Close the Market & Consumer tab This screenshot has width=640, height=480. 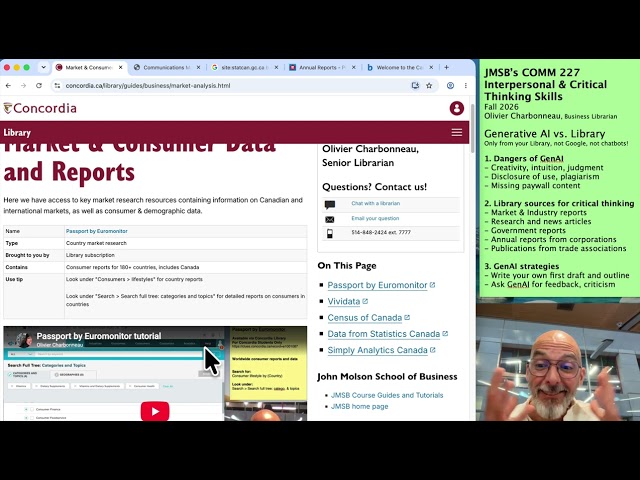[120, 67]
